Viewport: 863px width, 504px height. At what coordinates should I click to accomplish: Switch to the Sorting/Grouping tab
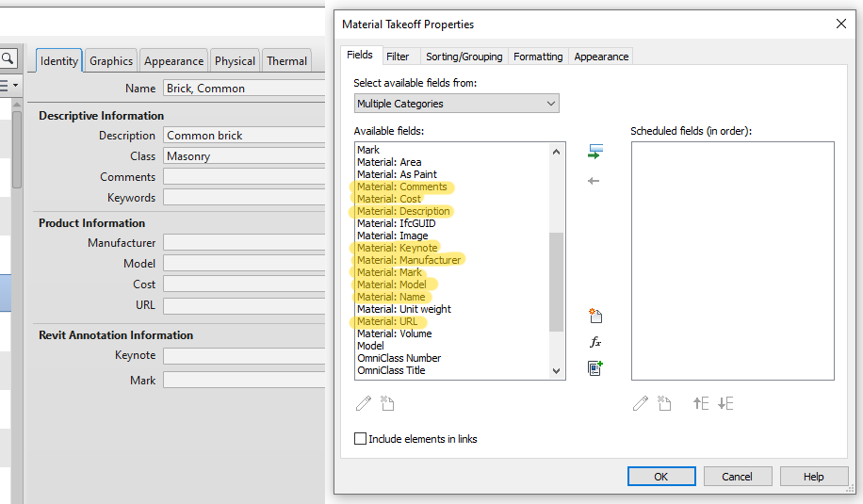coord(464,57)
